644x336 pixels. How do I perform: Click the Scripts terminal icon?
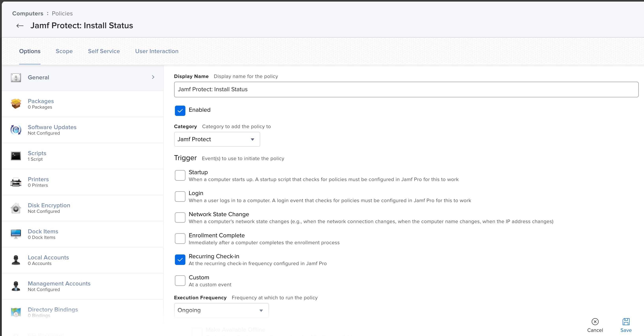click(16, 156)
